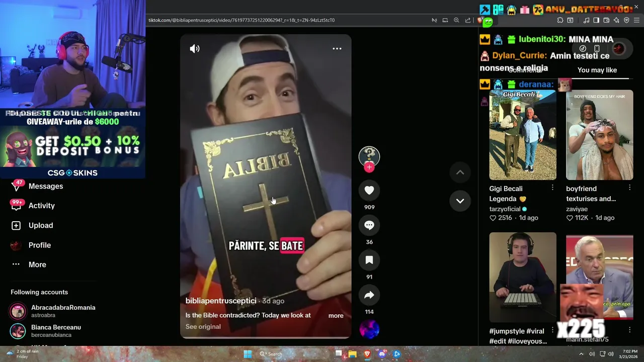Open File Explorer from taskbar

pyautogui.click(x=353, y=354)
